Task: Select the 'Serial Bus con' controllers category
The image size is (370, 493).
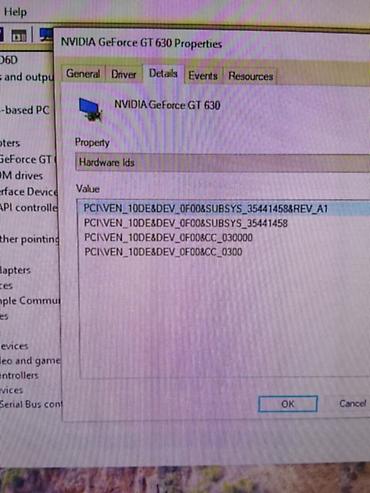Action: [x=31, y=404]
